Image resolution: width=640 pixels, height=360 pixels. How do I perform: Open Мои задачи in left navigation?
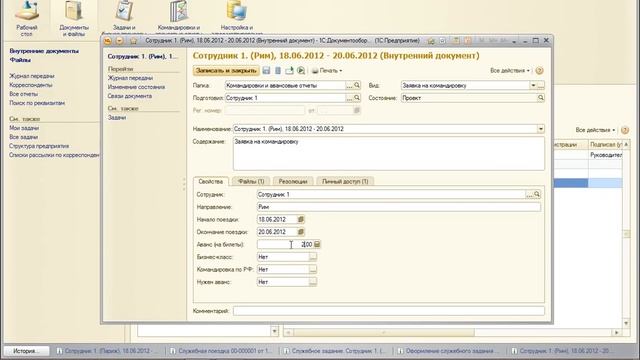24,128
